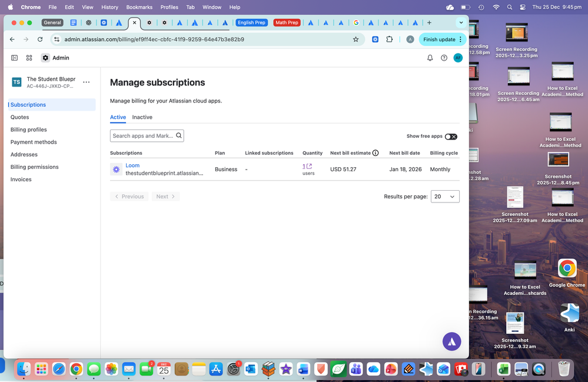
Task: Open the Profiles menu
Action: 169,7
